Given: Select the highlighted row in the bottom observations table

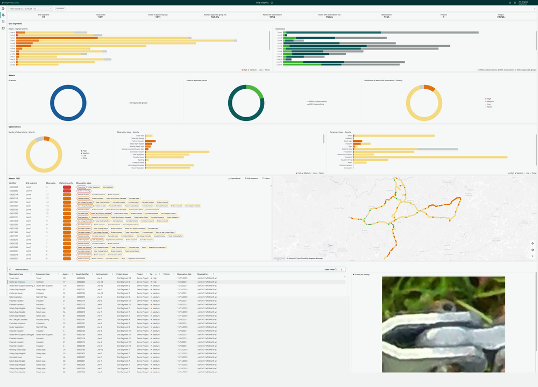Looking at the screenshot, I should coord(176,282).
